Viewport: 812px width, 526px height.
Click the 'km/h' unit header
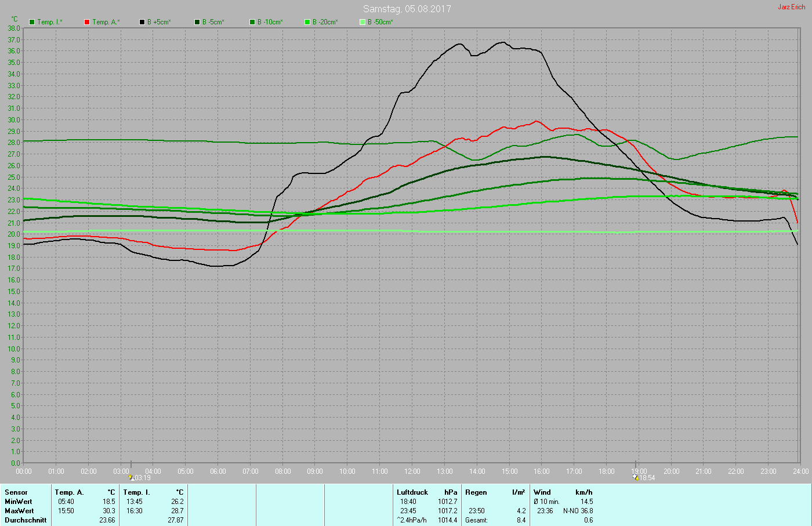click(584, 492)
